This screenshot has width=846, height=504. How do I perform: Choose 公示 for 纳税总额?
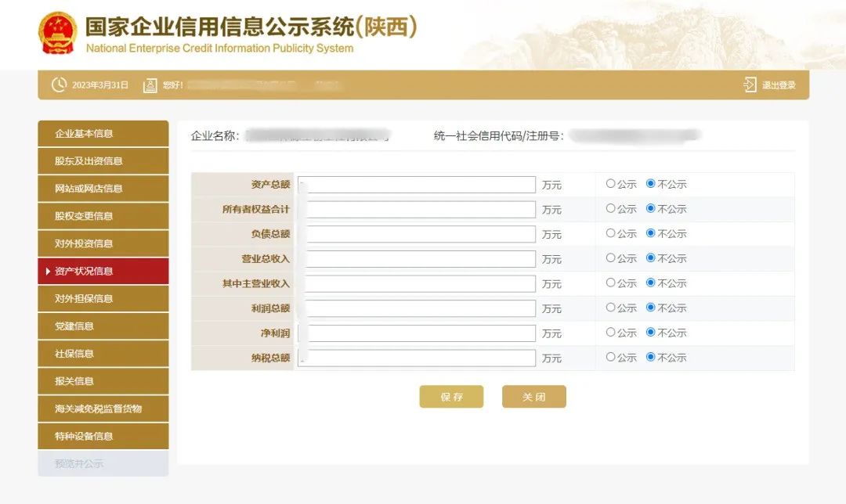tap(611, 357)
